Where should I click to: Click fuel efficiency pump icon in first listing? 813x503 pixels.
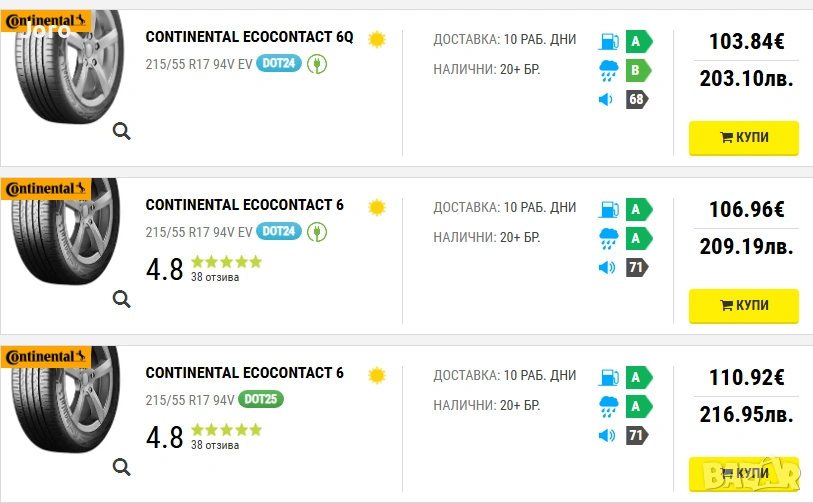pyautogui.click(x=608, y=42)
